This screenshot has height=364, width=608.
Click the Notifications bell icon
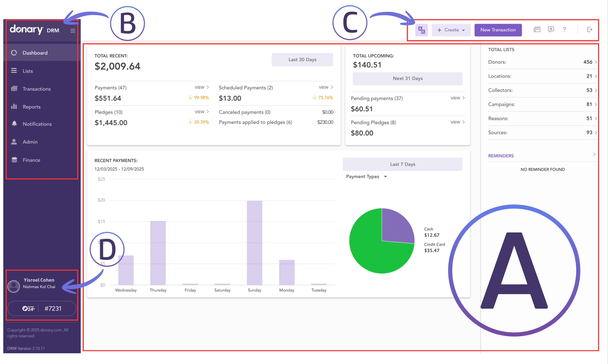click(14, 124)
